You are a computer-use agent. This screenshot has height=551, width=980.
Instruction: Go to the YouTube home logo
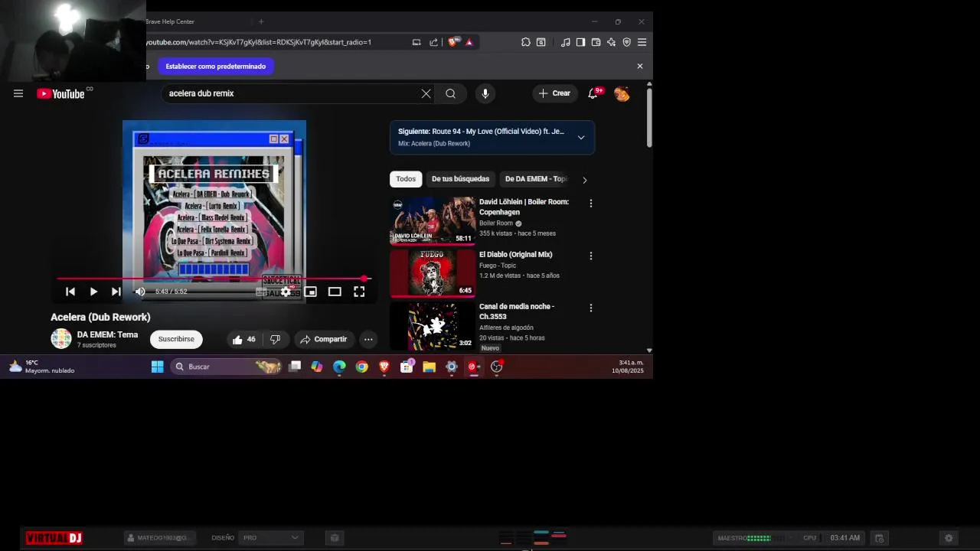[x=60, y=93]
